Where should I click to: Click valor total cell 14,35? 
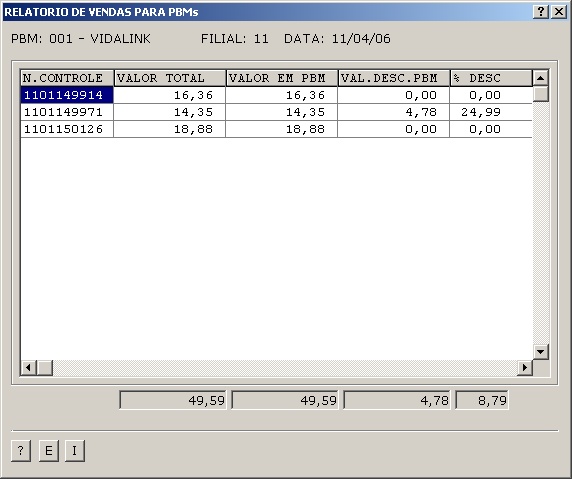coord(170,112)
